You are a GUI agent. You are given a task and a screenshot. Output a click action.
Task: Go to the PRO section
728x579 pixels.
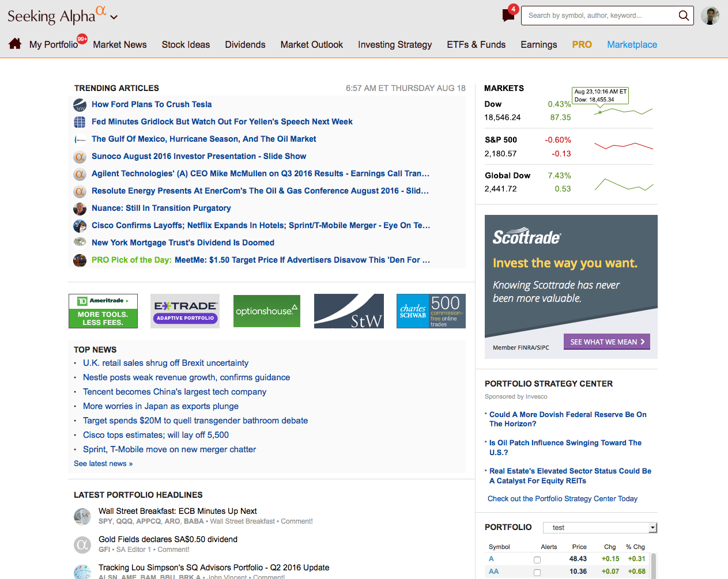coord(582,44)
